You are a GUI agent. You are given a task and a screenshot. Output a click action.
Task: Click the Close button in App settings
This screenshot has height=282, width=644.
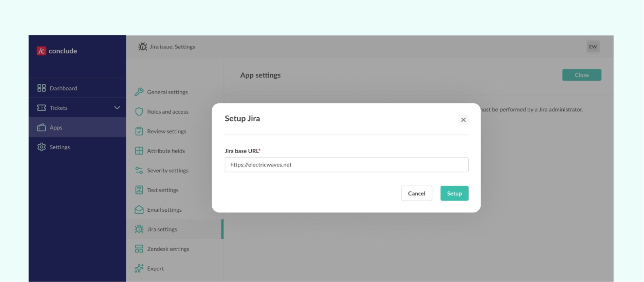click(582, 75)
